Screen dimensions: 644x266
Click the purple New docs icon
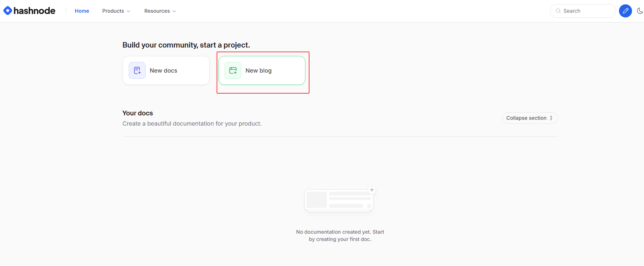coord(137,70)
